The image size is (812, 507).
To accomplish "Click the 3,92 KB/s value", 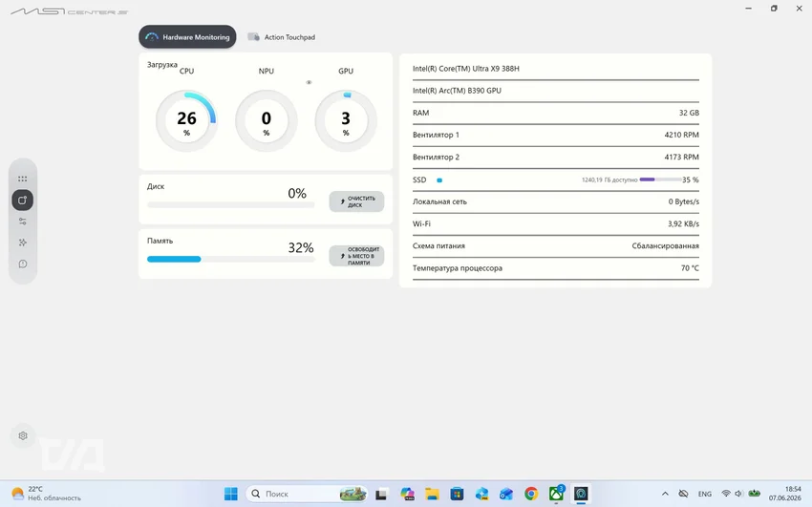I will [x=683, y=224].
